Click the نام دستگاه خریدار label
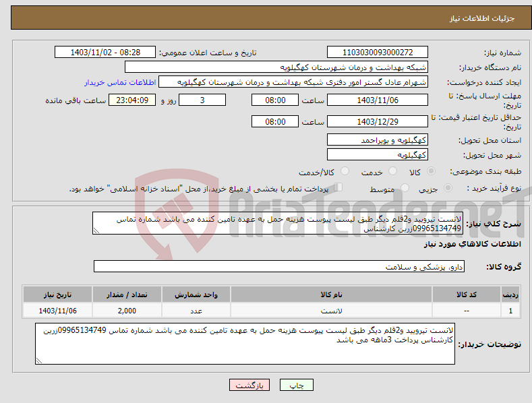 (490, 68)
